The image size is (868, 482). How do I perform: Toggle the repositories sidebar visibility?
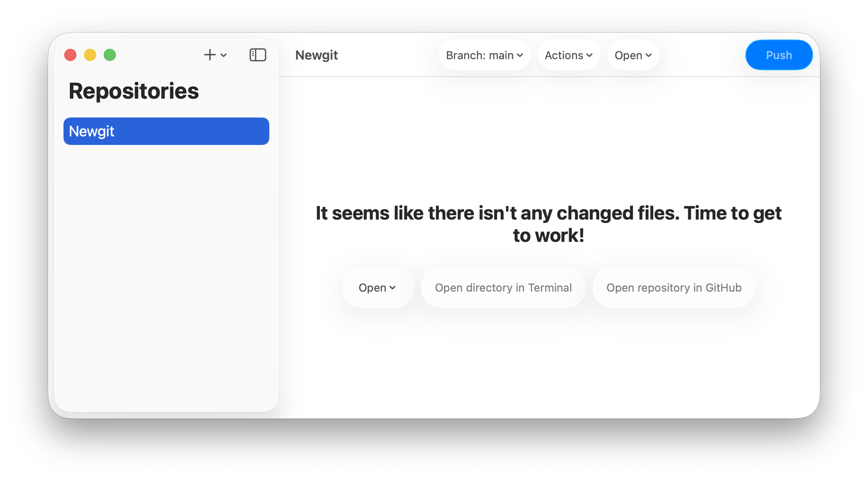[258, 55]
